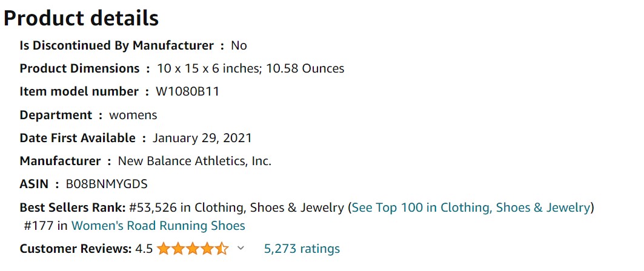Click the #177 rank number

(39, 226)
